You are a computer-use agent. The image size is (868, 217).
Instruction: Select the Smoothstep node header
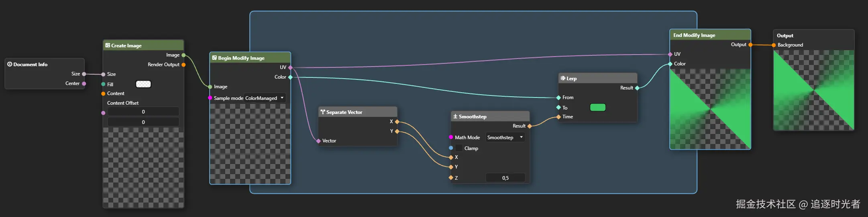click(x=490, y=116)
